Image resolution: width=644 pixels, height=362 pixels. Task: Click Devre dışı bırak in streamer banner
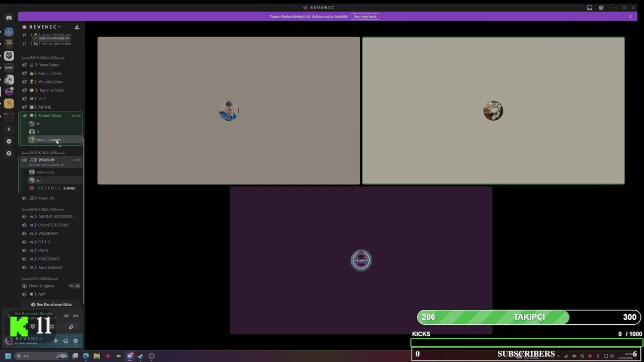365,17
